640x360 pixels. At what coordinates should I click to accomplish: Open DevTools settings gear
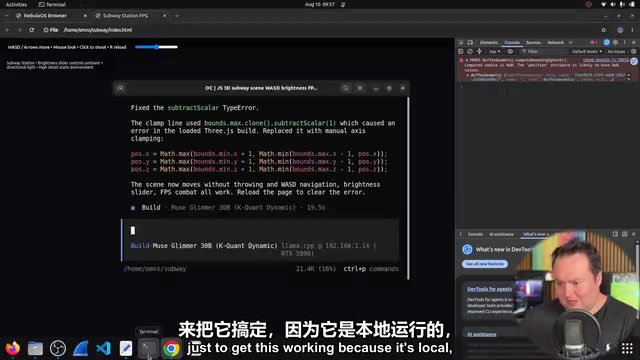coord(616,42)
